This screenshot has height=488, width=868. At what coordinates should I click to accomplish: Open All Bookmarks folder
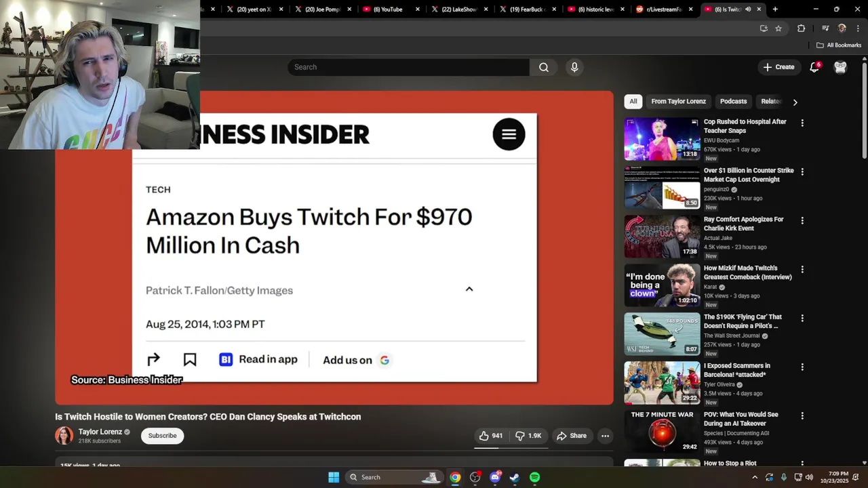click(x=839, y=45)
